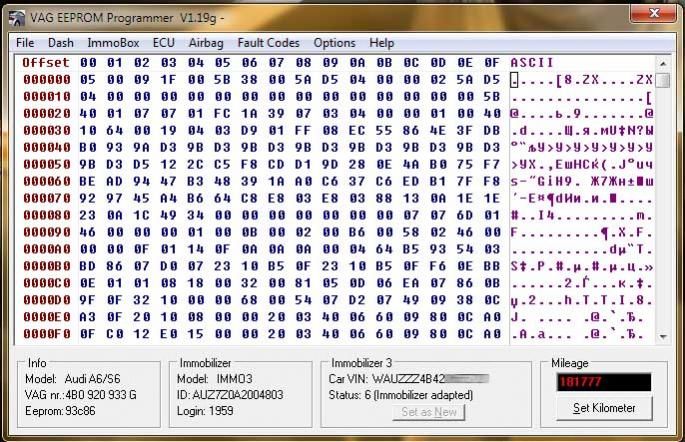Click the Eeprom: 93c86 text
Image resolution: width=685 pixels, height=442 pixels.
tap(60, 411)
